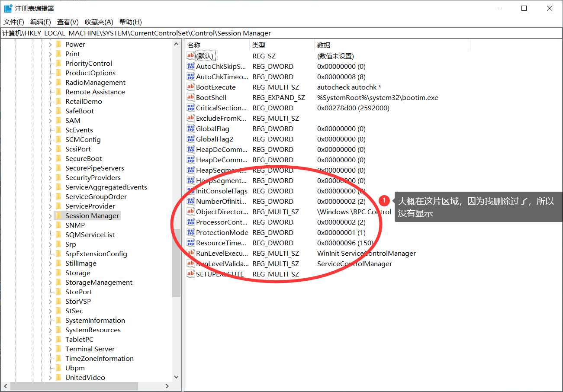Select the RunLevelExecu... string icon
This screenshot has width=563, height=392.
(191, 253)
